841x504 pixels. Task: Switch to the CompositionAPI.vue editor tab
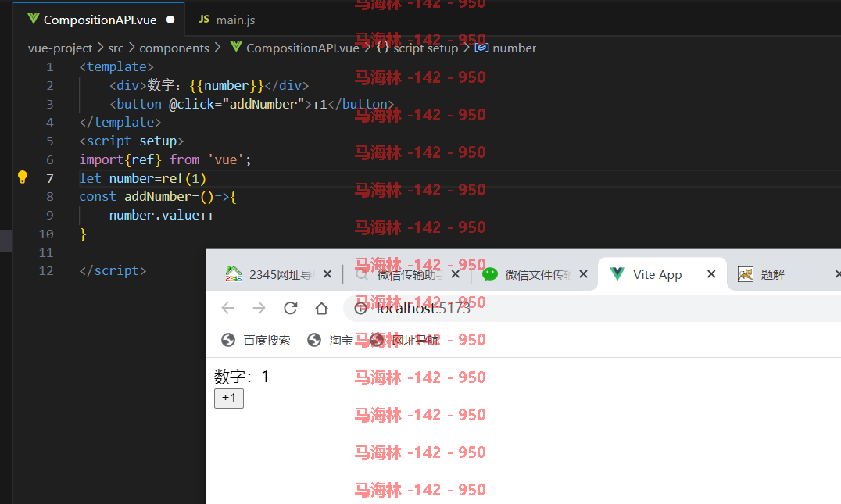(x=98, y=20)
